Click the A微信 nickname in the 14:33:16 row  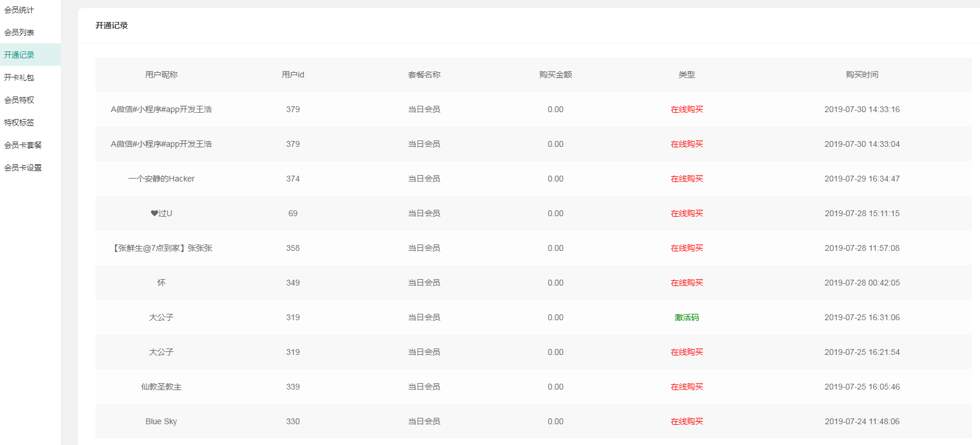[x=161, y=109]
